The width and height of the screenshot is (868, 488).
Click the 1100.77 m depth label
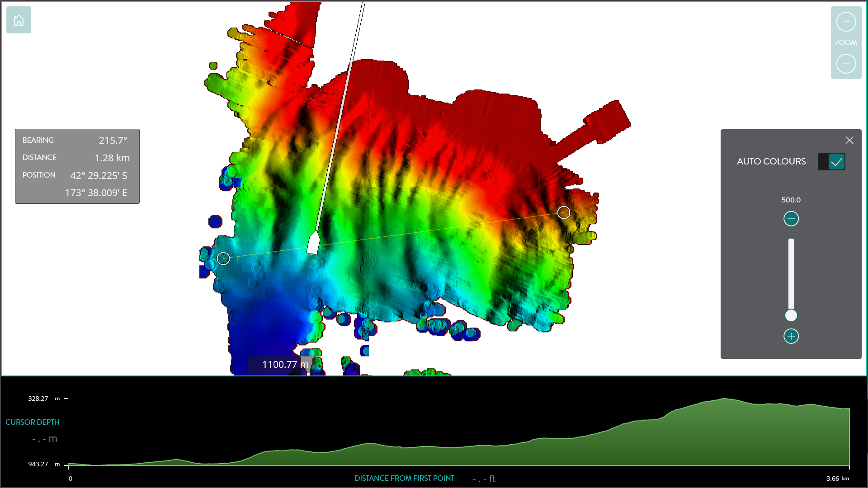285,364
